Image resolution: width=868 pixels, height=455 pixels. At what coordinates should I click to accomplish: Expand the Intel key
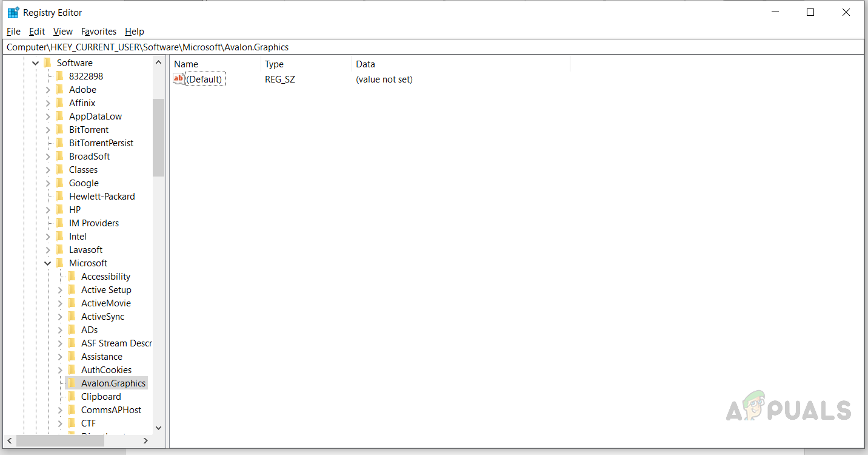(x=48, y=237)
